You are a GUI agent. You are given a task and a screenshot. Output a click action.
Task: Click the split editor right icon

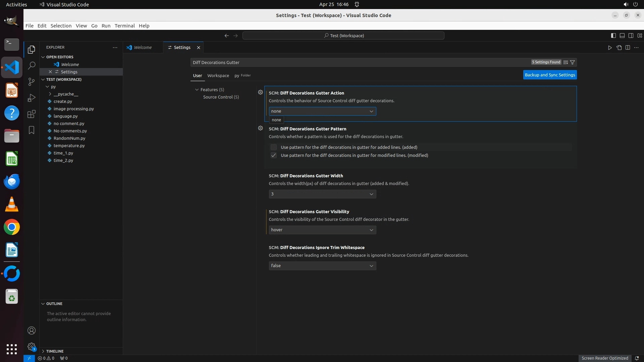click(x=628, y=48)
